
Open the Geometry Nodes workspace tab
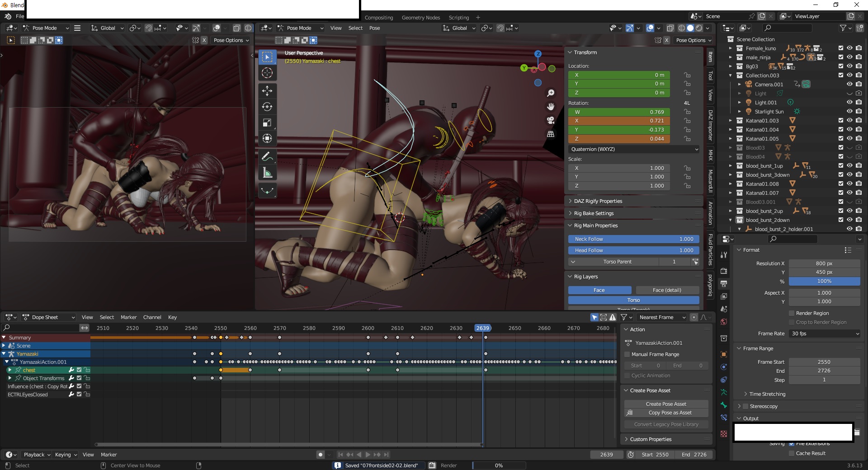421,18
